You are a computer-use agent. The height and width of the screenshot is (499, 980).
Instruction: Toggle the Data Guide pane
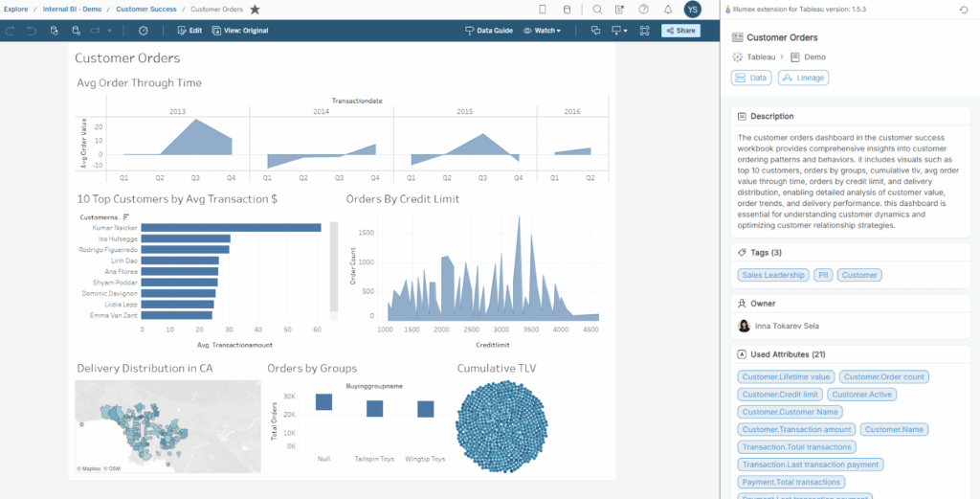[488, 31]
